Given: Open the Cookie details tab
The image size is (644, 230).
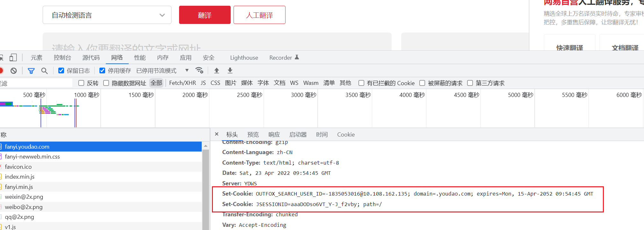Looking at the screenshot, I should pos(346,134).
